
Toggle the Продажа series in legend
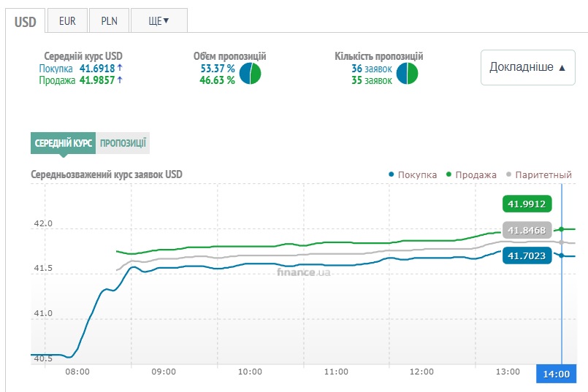[x=472, y=174]
